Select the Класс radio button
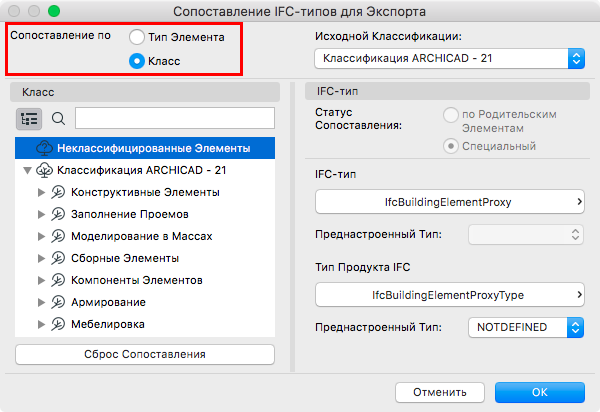Image resolution: width=600 pixels, height=412 pixels. coord(137,62)
